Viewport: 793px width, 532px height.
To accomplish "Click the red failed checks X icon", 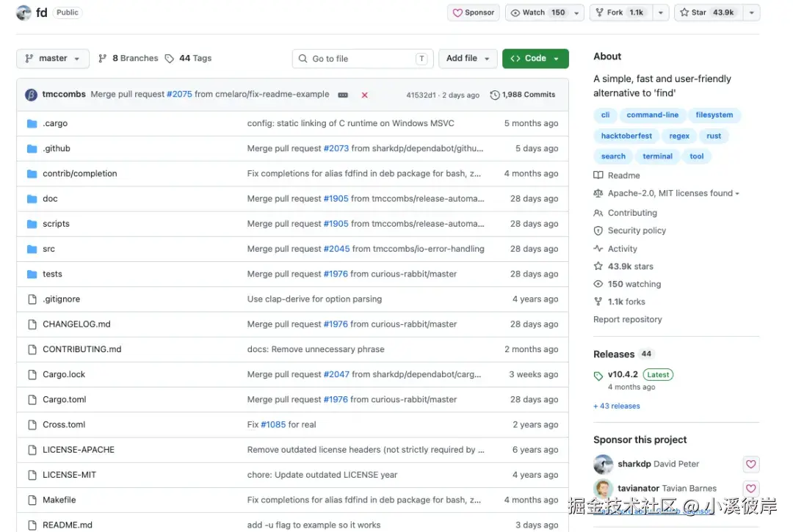I will click(x=365, y=95).
